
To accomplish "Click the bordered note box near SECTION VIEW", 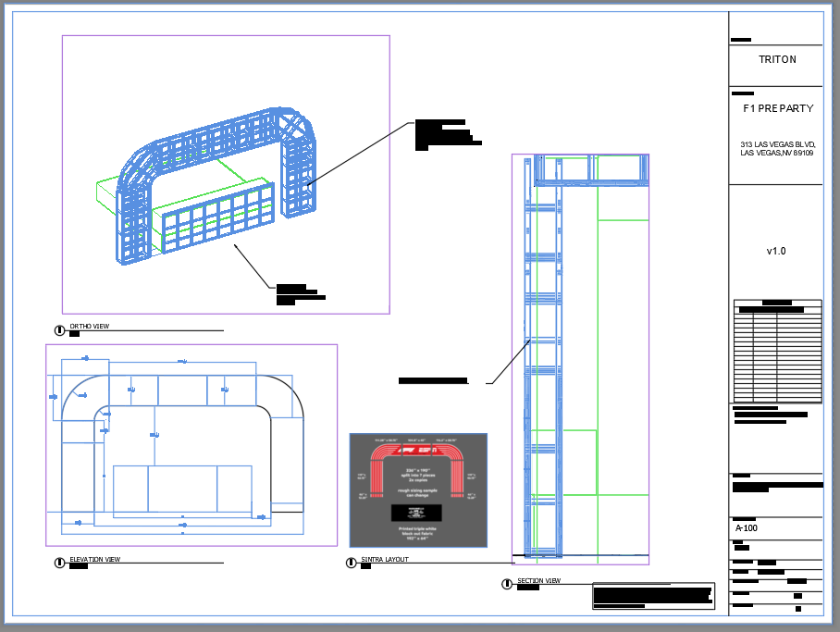I will click(x=653, y=596).
